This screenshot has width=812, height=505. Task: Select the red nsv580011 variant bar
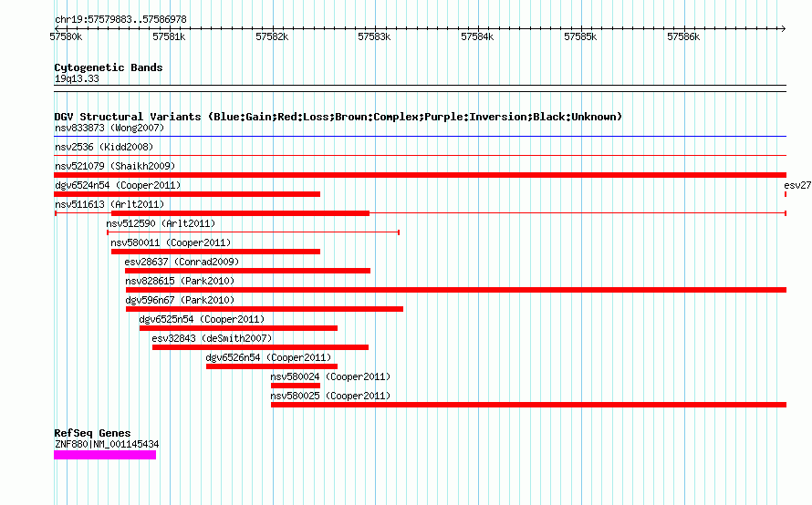[215, 252]
